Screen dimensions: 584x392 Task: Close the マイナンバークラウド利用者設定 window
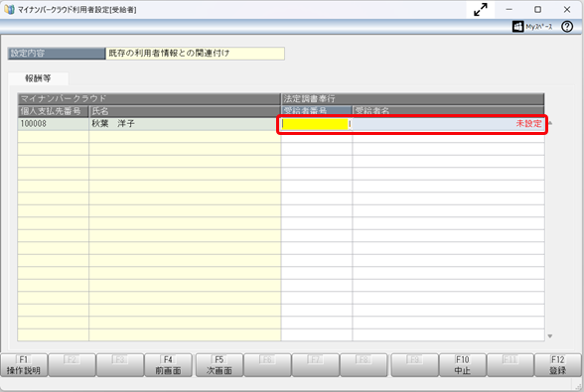[567, 10]
